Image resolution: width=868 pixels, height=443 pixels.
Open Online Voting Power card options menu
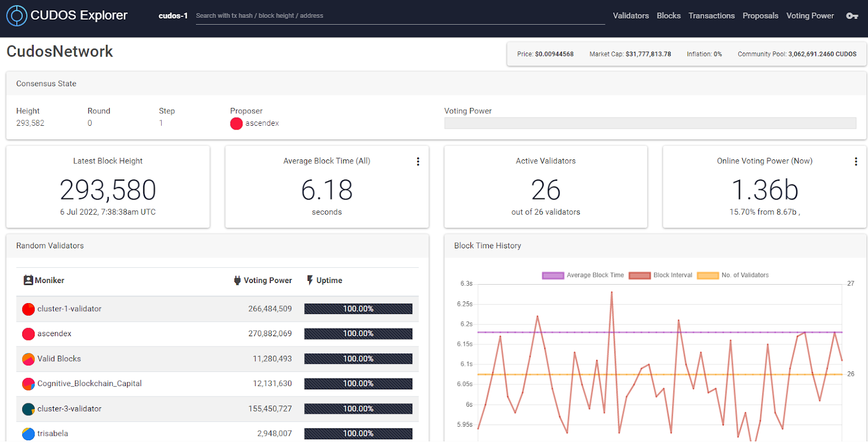[x=856, y=162]
